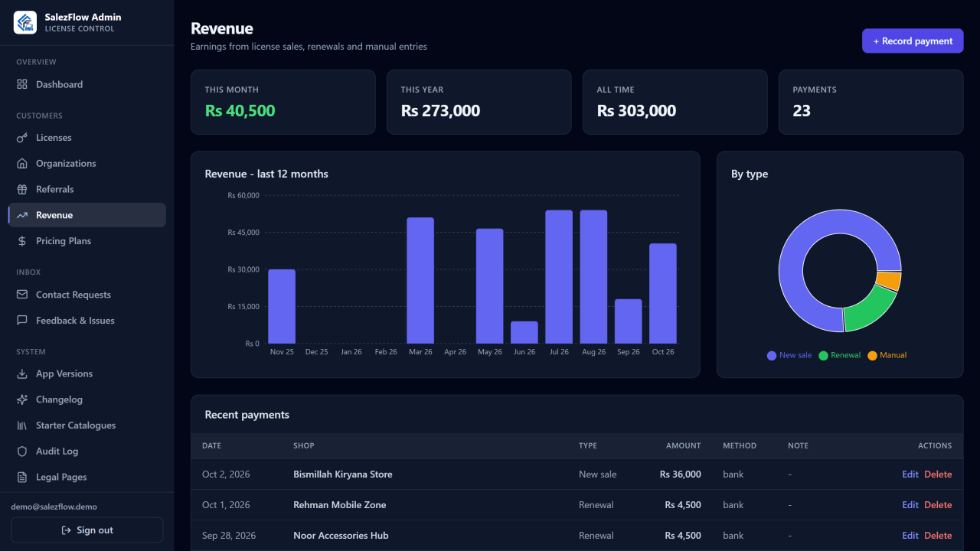This screenshot has width=980, height=551.
Task: Open the Changelog page
Action: click(x=87, y=399)
